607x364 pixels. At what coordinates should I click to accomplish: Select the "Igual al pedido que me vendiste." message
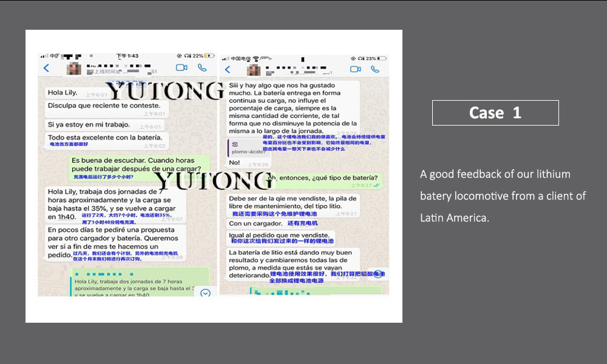(x=280, y=238)
